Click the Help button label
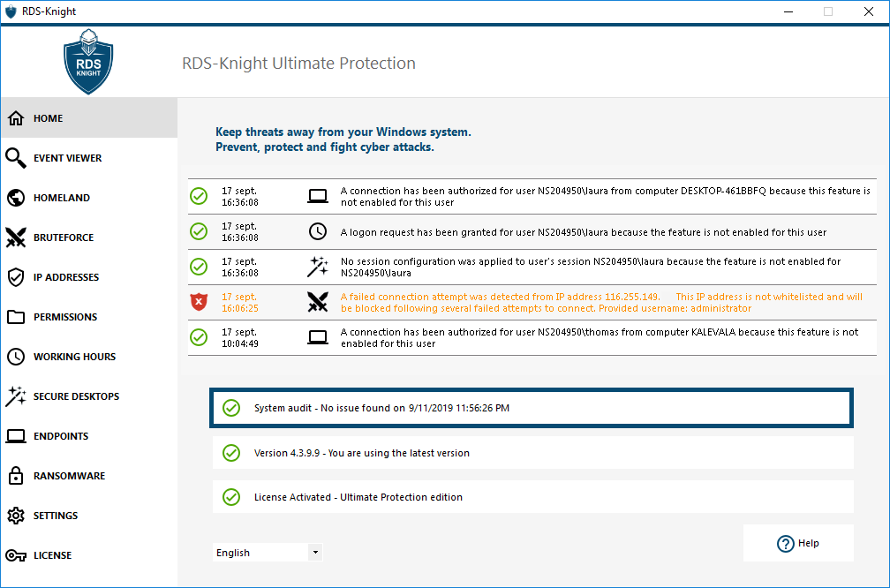The height and width of the screenshot is (588, 890). tap(808, 543)
